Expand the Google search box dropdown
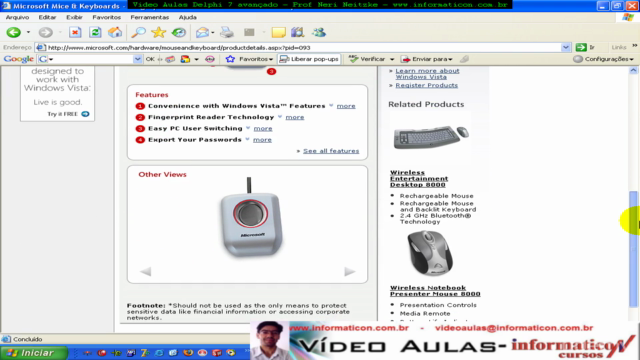Image resolution: width=640 pixels, height=360 pixels. tap(137, 59)
